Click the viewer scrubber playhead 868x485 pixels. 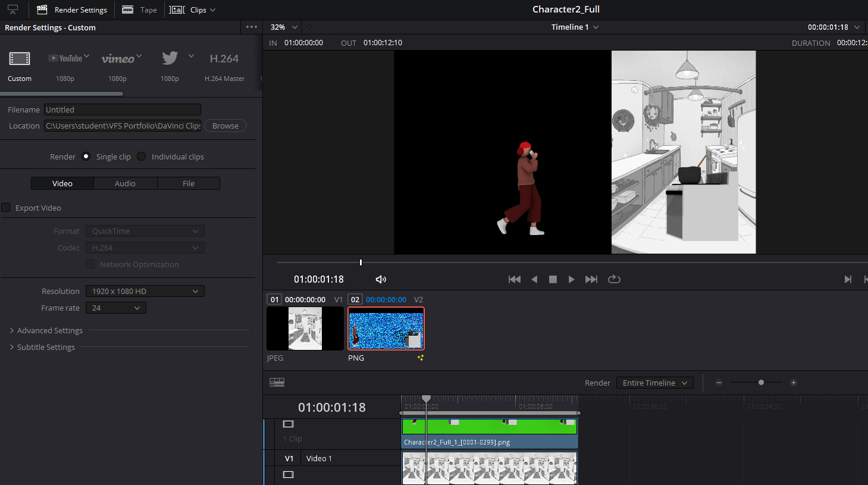point(361,262)
